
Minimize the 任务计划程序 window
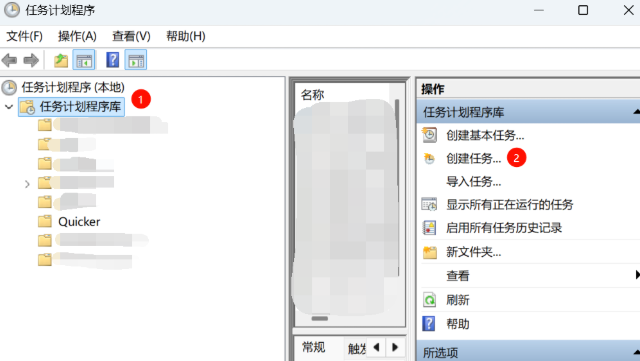539,10
